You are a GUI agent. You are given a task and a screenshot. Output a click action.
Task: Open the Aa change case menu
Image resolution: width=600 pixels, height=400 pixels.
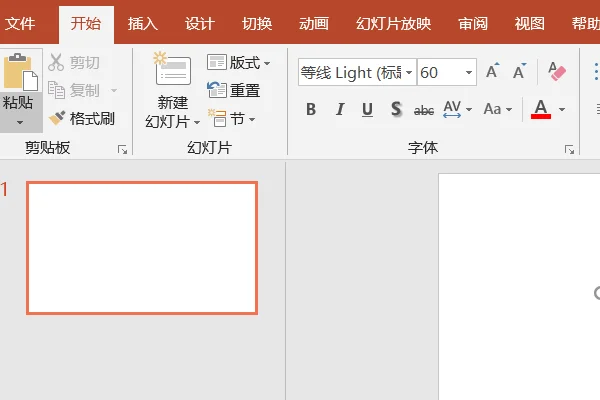(497, 109)
